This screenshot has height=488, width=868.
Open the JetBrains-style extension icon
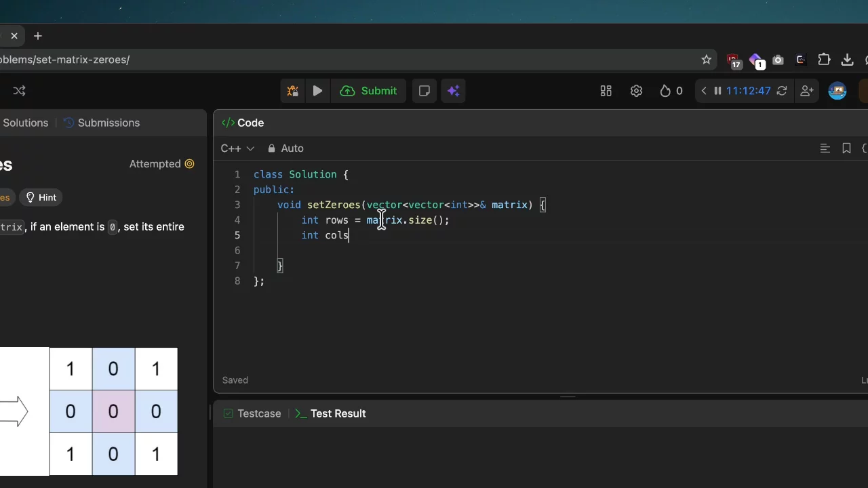click(x=801, y=60)
